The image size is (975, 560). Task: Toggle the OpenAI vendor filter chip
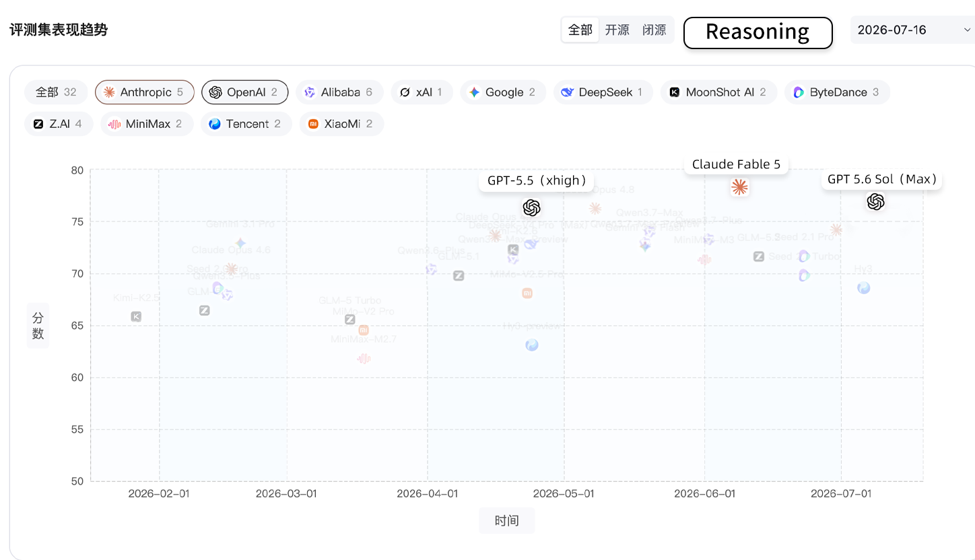tap(245, 92)
